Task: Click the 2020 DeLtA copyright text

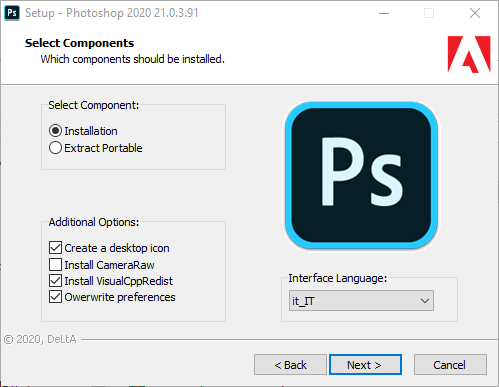Action: [40, 339]
